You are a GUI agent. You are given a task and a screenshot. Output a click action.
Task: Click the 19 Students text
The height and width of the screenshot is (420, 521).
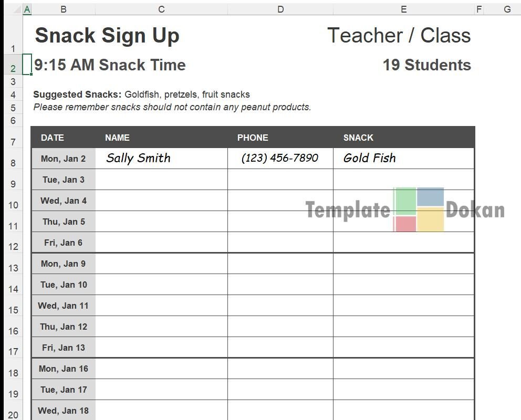tap(426, 65)
